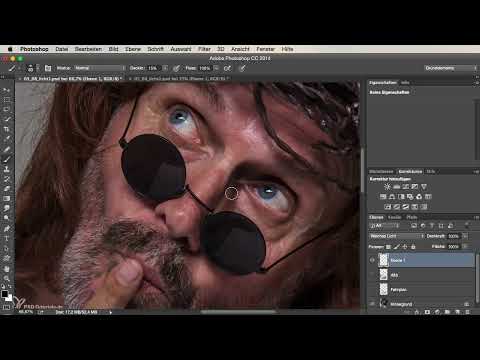
Task: Toggle layer filtering on or off
Action: pos(467,225)
